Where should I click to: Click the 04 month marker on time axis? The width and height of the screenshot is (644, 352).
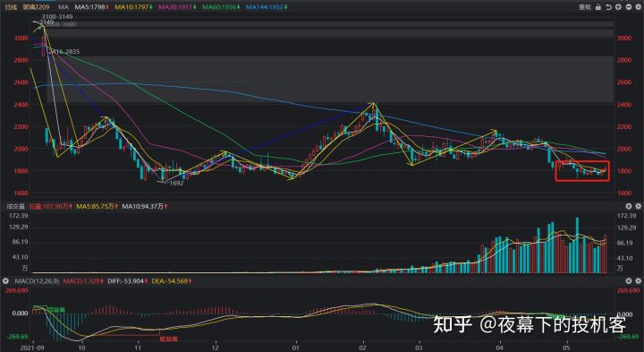499,348
